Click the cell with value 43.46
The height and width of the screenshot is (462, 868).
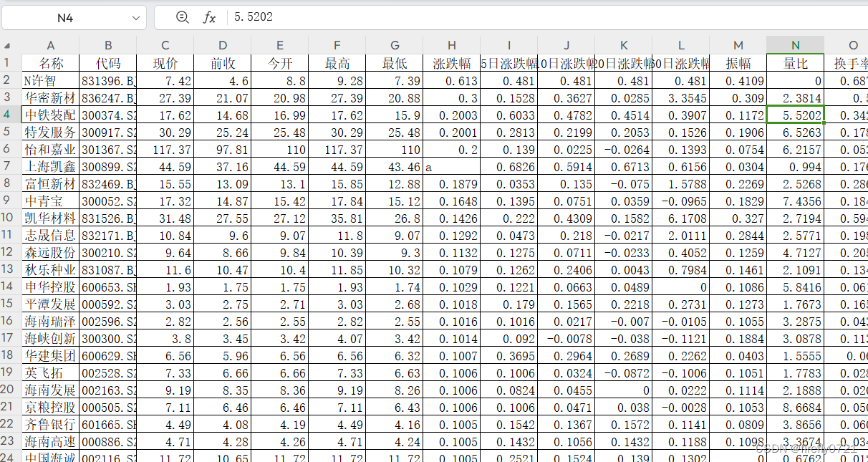395,166
